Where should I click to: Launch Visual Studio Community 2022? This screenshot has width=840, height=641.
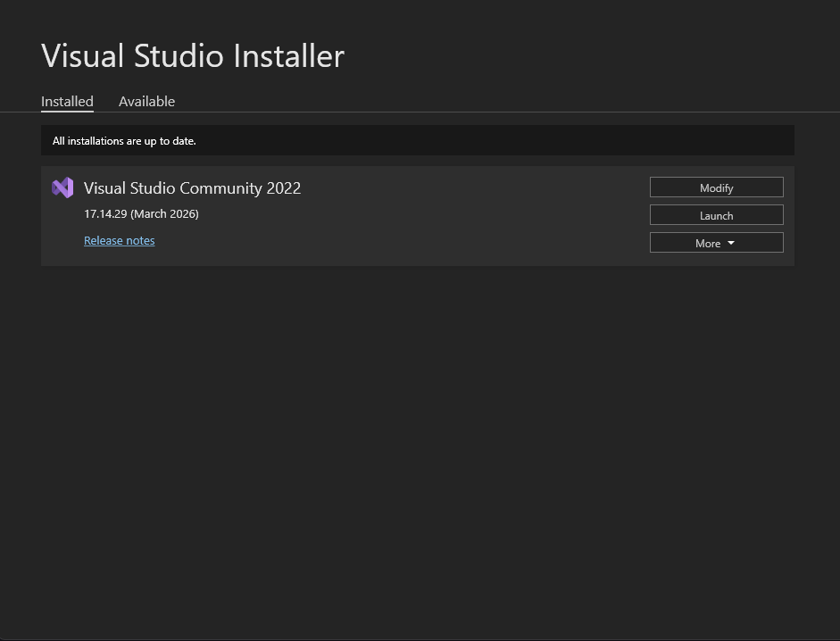coord(716,215)
